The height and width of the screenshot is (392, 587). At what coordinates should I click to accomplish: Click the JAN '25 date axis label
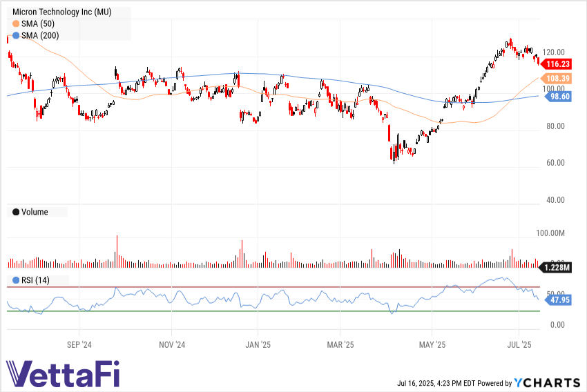(x=258, y=344)
